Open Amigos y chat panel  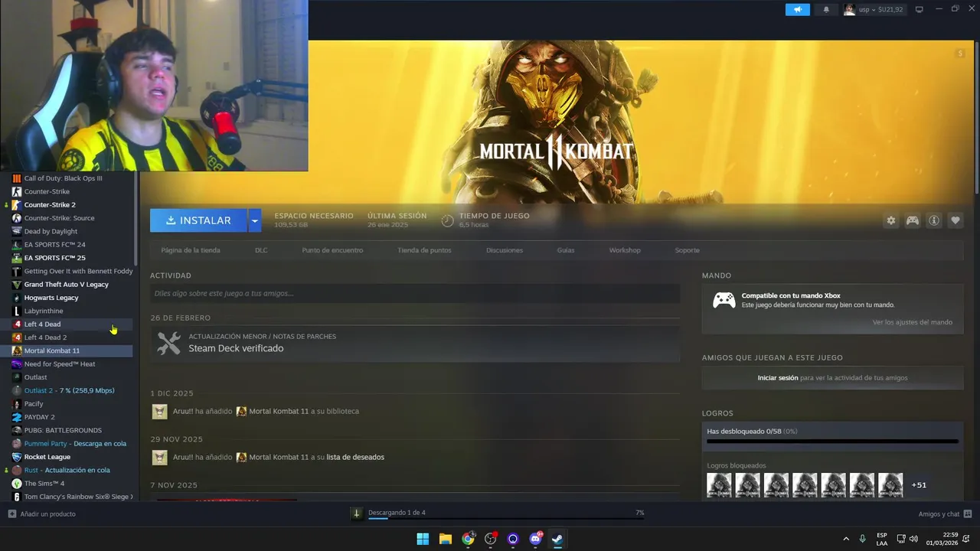click(x=945, y=514)
